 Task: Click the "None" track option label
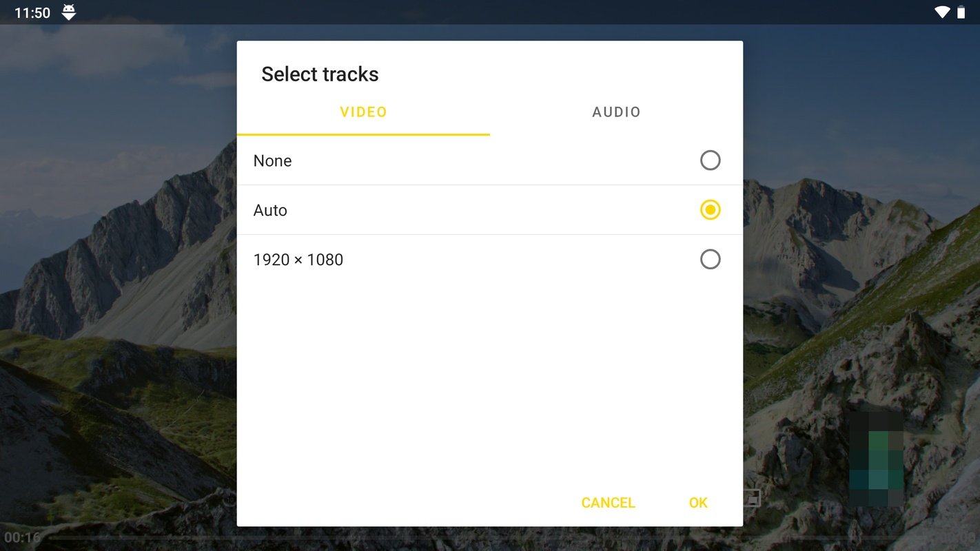click(x=273, y=160)
